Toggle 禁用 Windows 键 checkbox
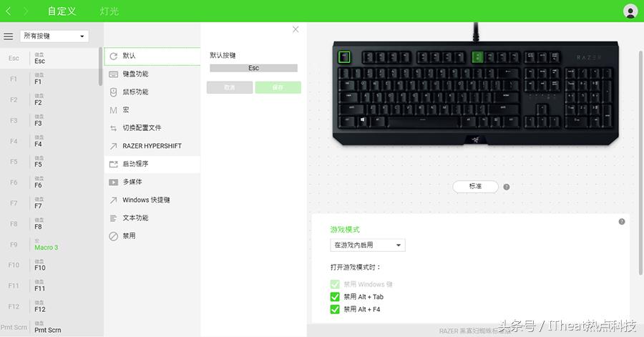The image size is (644, 337). pyautogui.click(x=335, y=284)
